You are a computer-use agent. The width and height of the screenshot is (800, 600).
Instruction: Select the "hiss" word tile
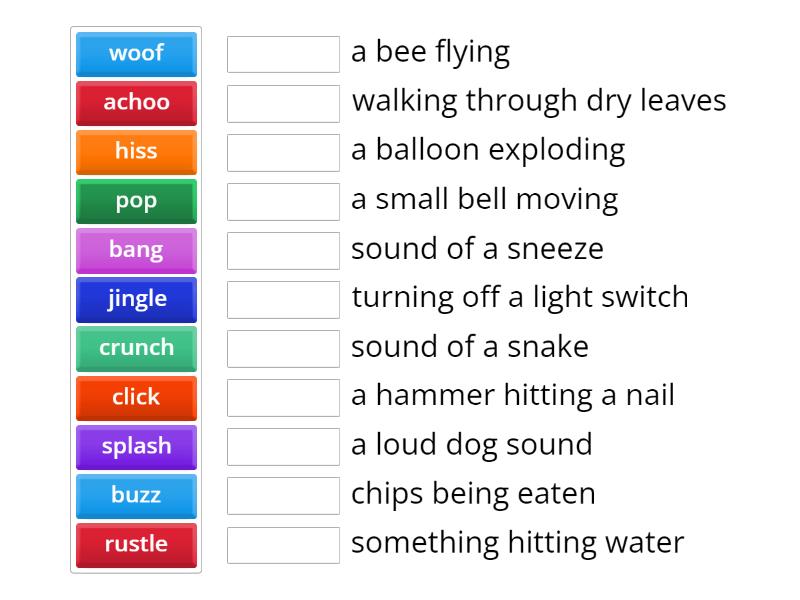[x=136, y=152]
